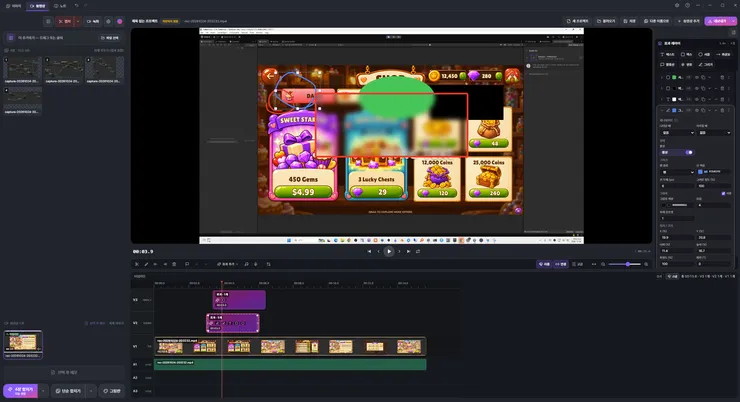Click the purple export button at top right
Image resolution: width=740 pixels, height=402 pixels.
717,21
